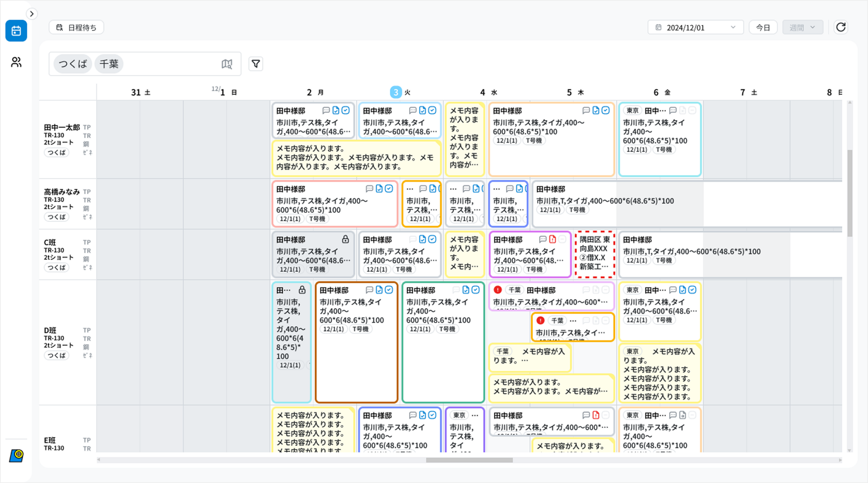Open 田中一太郎 wide memo spanning Monday-Tuesday
The height and width of the screenshot is (483, 868).
[x=356, y=158]
